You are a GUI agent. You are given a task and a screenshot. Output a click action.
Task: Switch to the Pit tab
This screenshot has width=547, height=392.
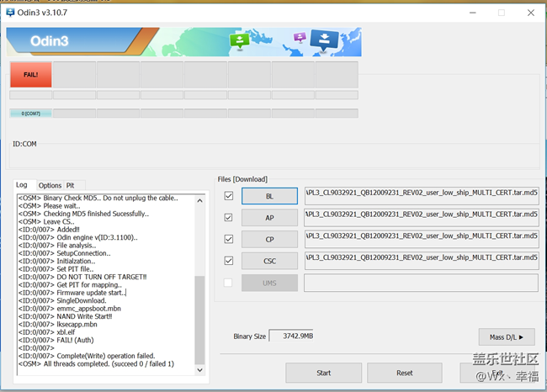pos(71,186)
